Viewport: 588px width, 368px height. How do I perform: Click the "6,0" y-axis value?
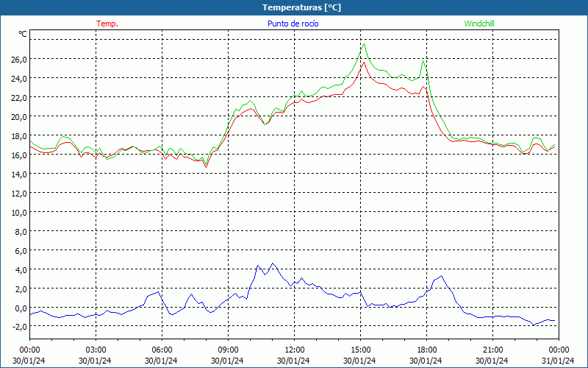[x=21, y=251]
